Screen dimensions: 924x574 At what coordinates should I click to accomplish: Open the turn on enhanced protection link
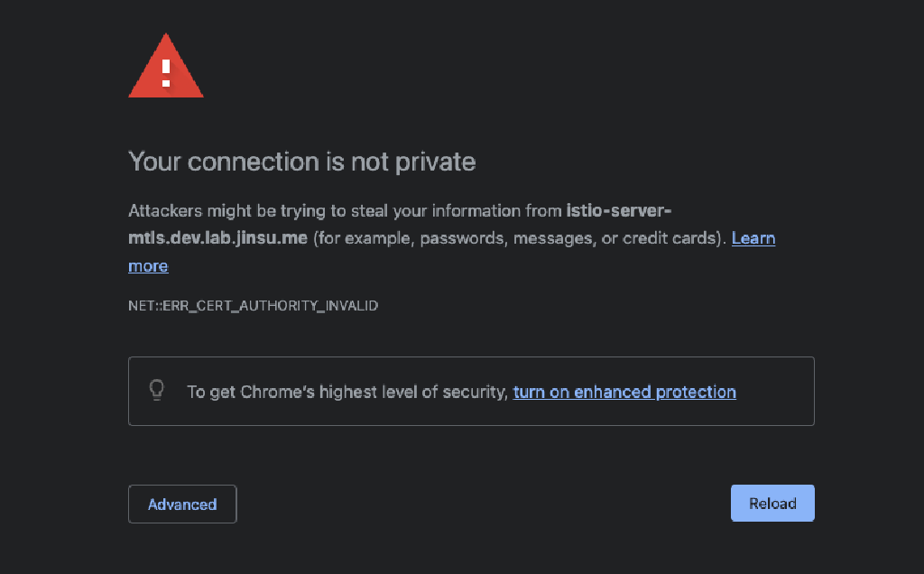click(x=624, y=392)
